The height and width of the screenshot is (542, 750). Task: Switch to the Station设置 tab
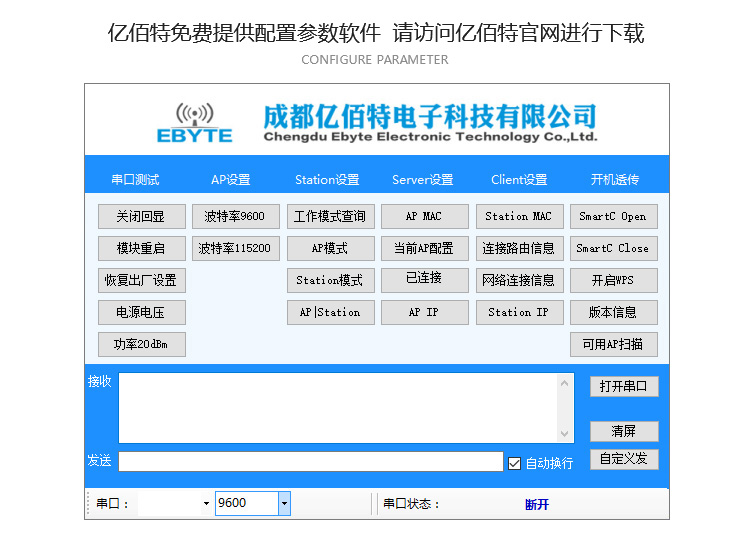pyautogui.click(x=327, y=180)
